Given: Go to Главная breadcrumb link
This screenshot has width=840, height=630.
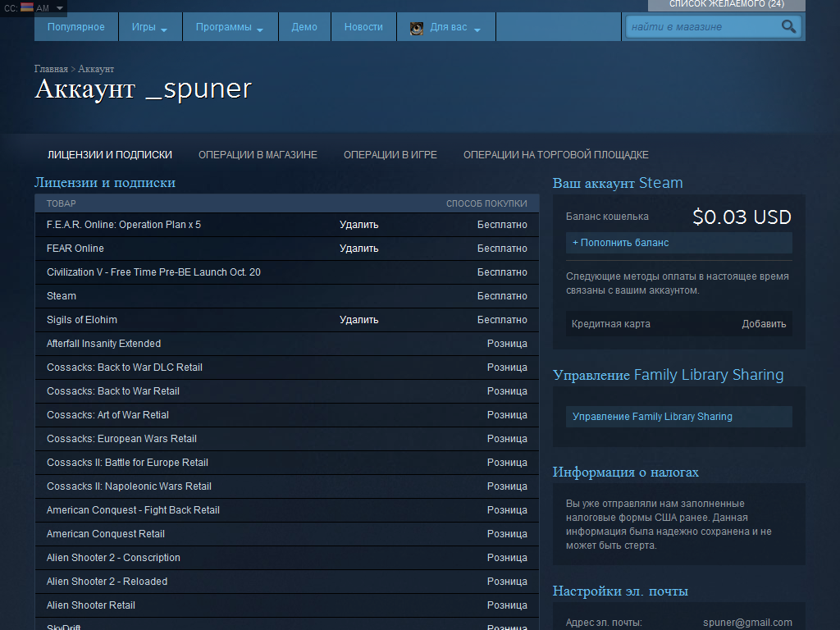Looking at the screenshot, I should tap(51, 69).
